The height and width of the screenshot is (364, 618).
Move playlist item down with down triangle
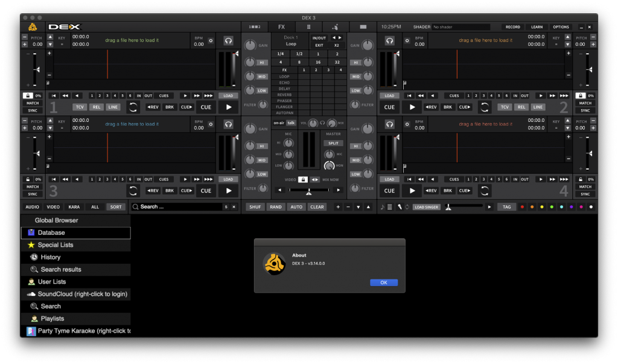(358, 206)
